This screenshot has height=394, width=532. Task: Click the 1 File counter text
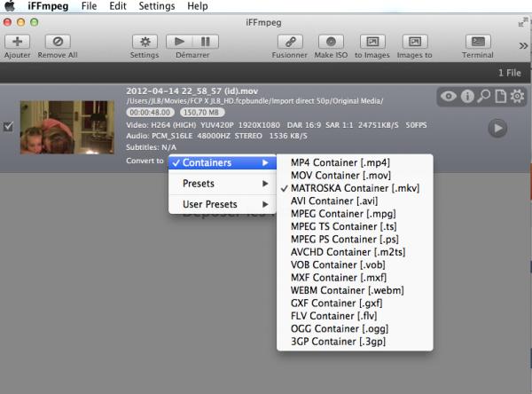(x=510, y=73)
